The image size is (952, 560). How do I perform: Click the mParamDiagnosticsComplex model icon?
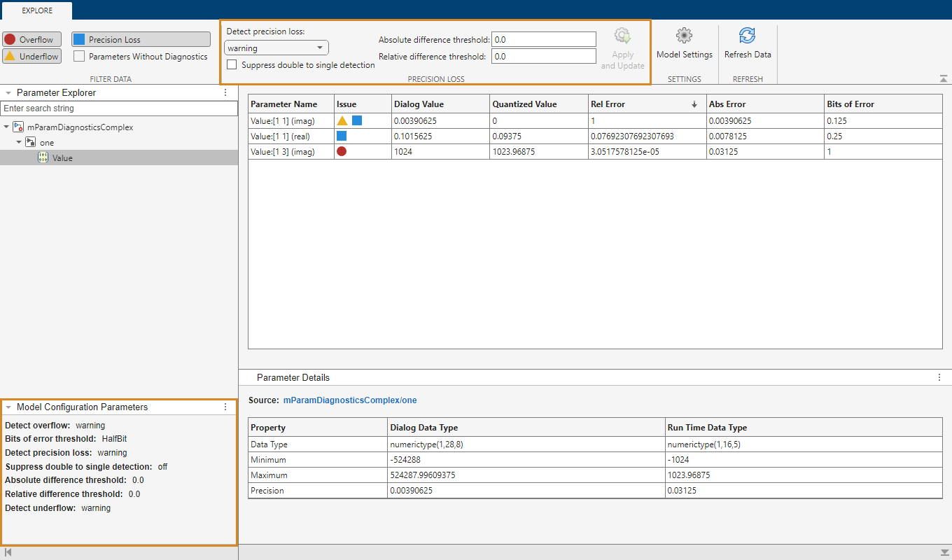[19, 127]
